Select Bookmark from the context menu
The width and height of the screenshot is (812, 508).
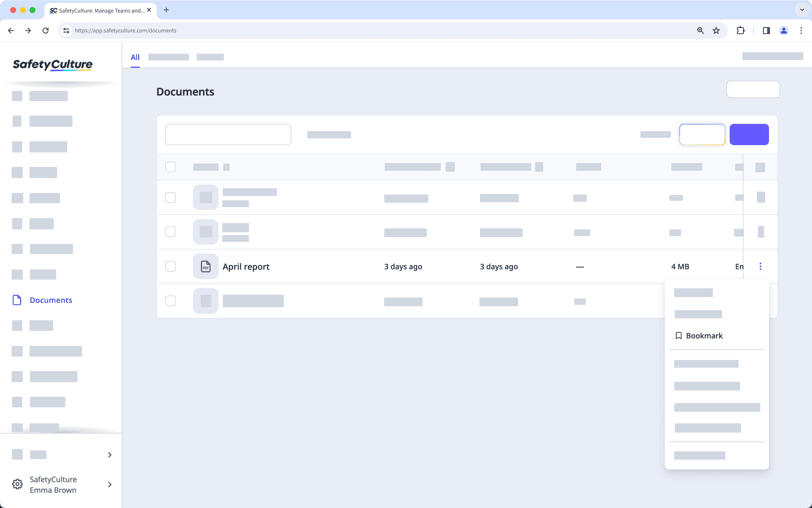tap(704, 335)
